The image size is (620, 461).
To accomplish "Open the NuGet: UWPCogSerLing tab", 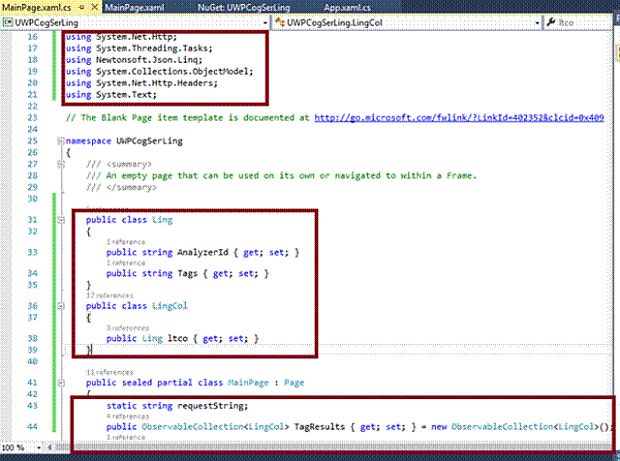I will click(244, 8).
